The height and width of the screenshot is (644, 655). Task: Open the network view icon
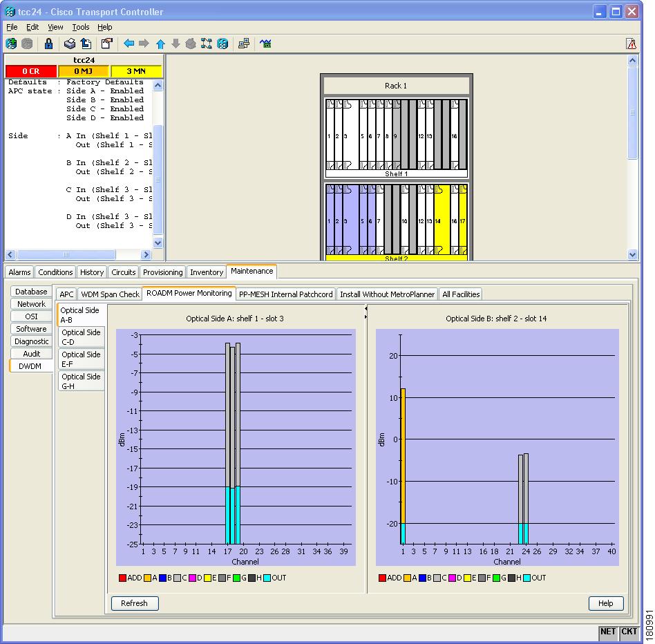pyautogui.click(x=207, y=44)
